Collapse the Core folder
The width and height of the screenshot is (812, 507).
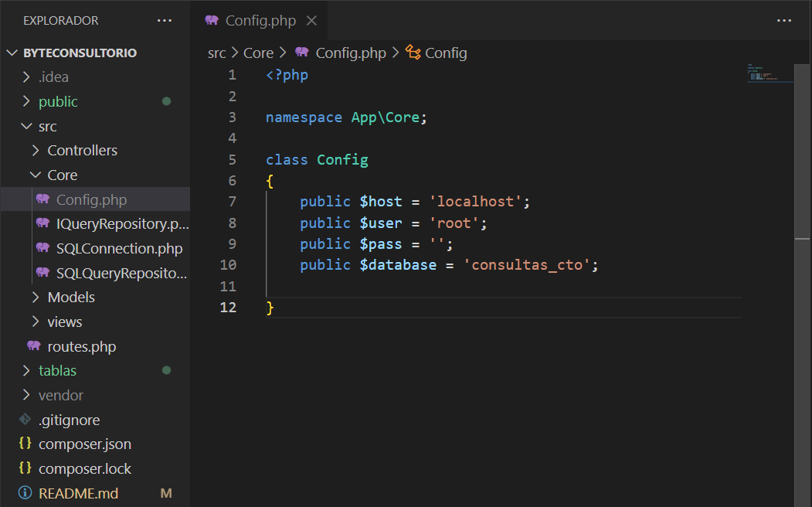35,175
